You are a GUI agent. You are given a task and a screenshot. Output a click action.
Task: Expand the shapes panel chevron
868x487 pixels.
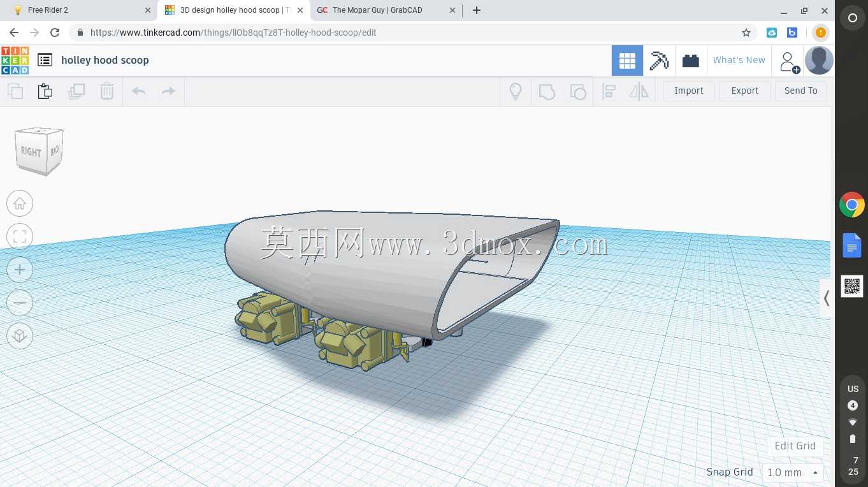pyautogui.click(x=827, y=298)
